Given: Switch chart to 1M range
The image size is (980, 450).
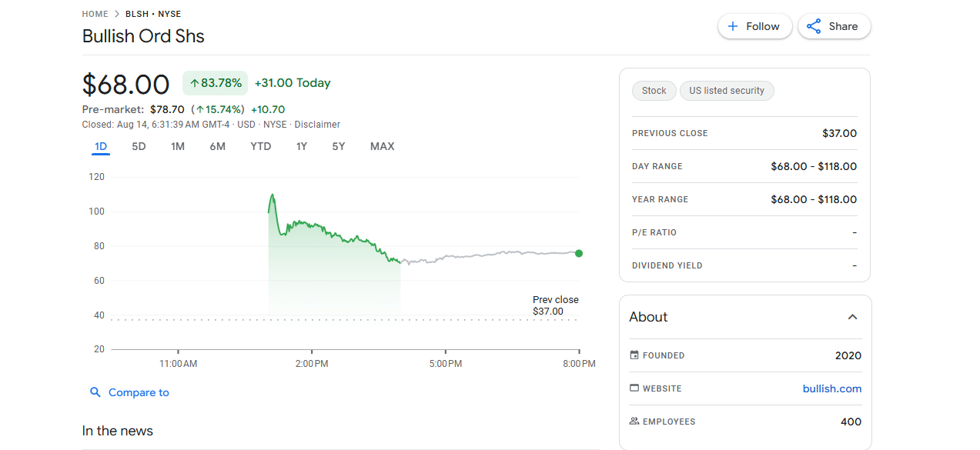Looking at the screenshot, I should point(178,146).
